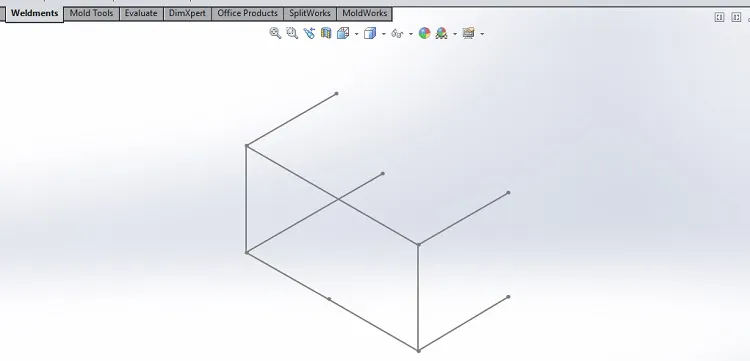Click the expand-right panel split icon
The image size is (750, 361).
tap(736, 17)
